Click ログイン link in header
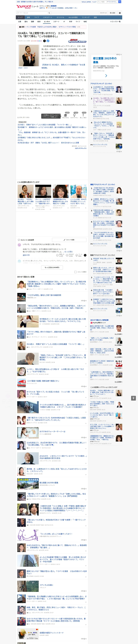 pos(42,8)
